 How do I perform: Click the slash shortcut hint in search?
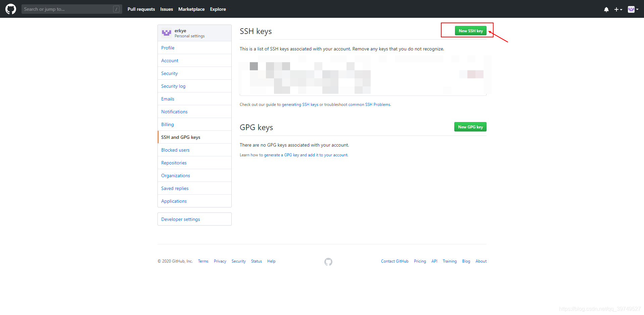coord(116,9)
